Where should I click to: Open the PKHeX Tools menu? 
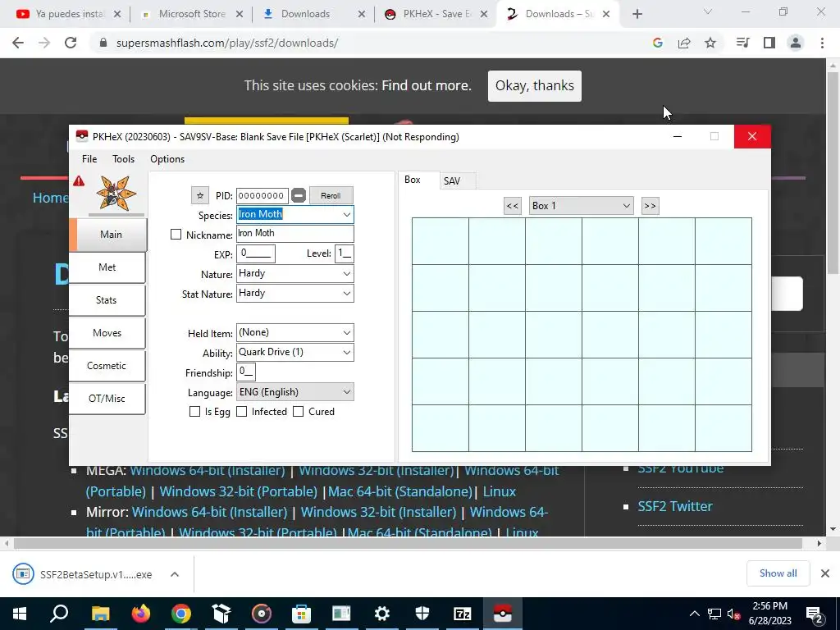tap(123, 159)
